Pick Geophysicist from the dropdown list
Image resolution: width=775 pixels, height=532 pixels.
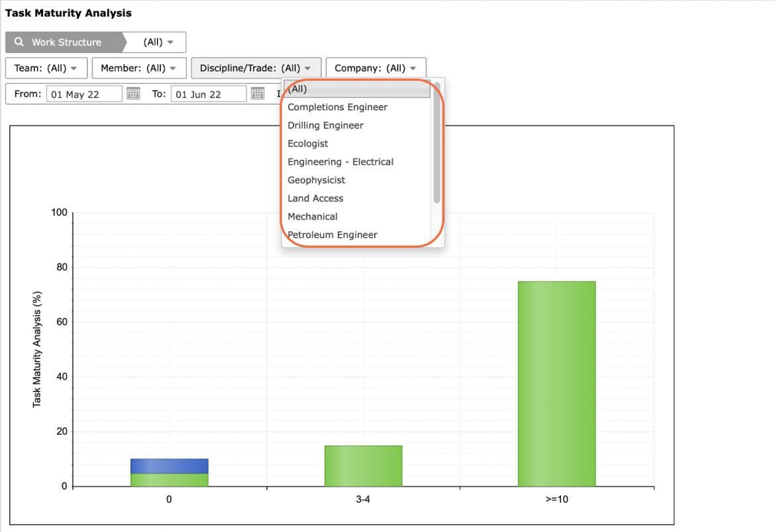357,180
